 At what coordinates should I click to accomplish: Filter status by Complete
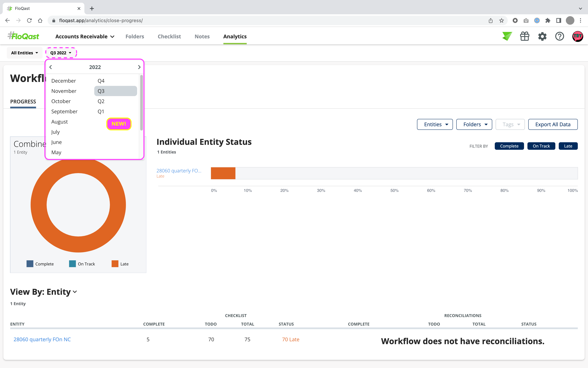point(509,146)
